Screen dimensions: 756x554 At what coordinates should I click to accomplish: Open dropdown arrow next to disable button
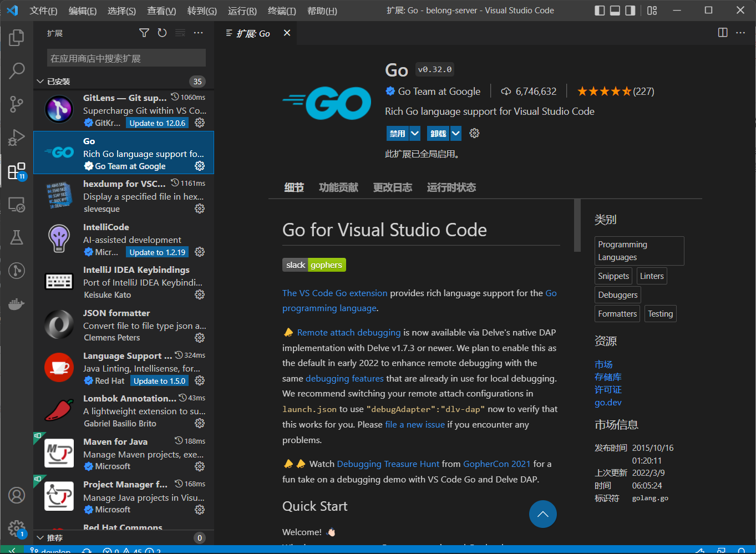point(415,133)
